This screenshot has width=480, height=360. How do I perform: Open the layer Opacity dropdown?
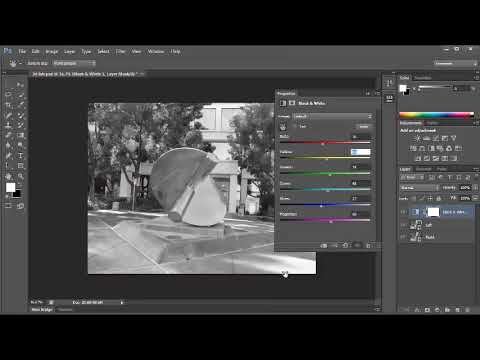point(475,188)
